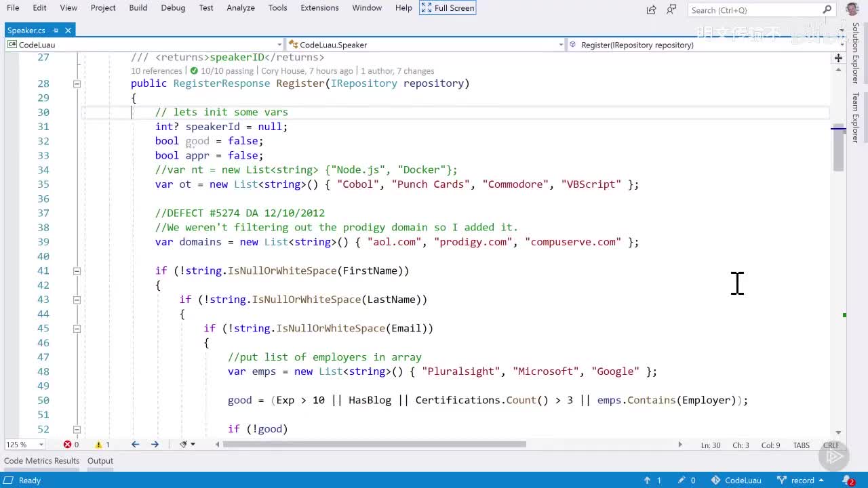Open the Build menu
Viewport: 868px width, 488px height.
coord(138,7)
